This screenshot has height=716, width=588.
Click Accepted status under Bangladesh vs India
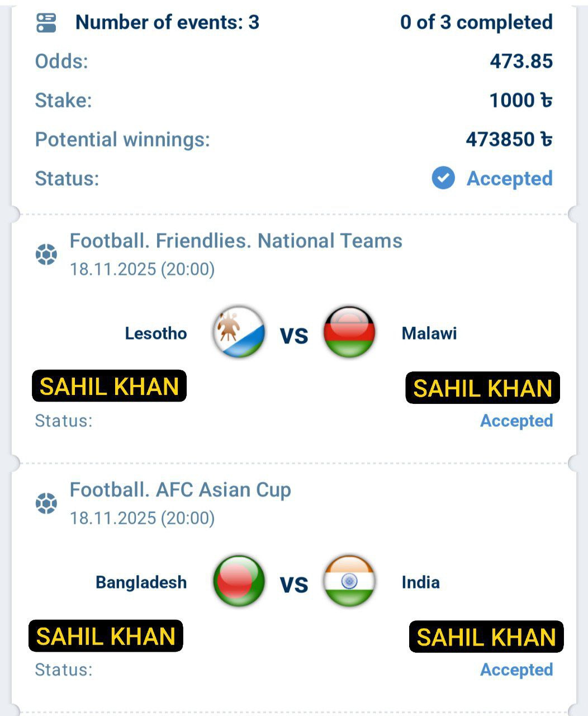[516, 670]
